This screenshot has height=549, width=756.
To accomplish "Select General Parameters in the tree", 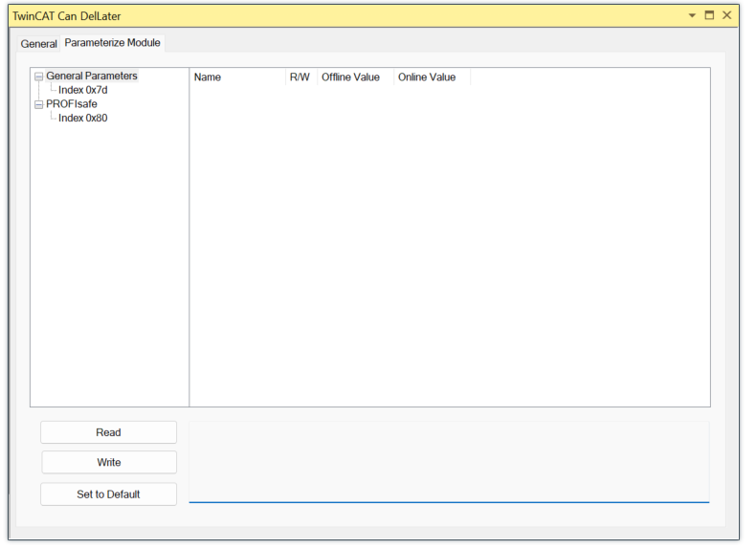I will point(92,77).
